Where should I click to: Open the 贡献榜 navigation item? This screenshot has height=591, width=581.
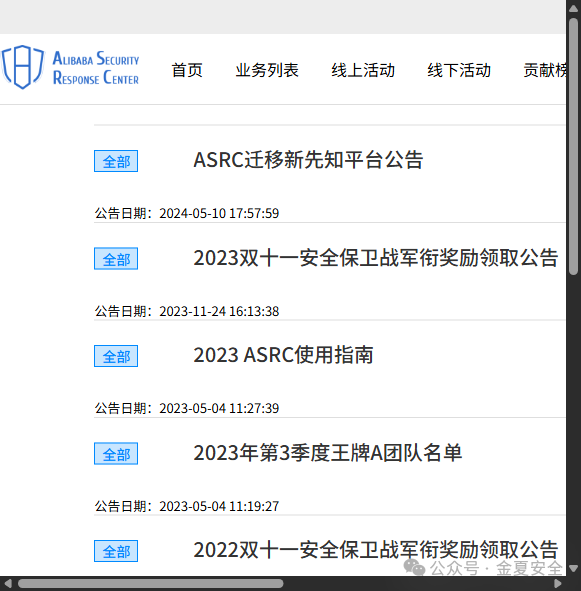544,70
